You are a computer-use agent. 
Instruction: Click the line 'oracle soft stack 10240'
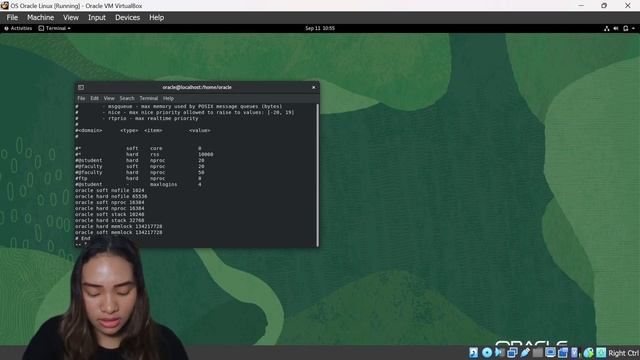(x=109, y=214)
